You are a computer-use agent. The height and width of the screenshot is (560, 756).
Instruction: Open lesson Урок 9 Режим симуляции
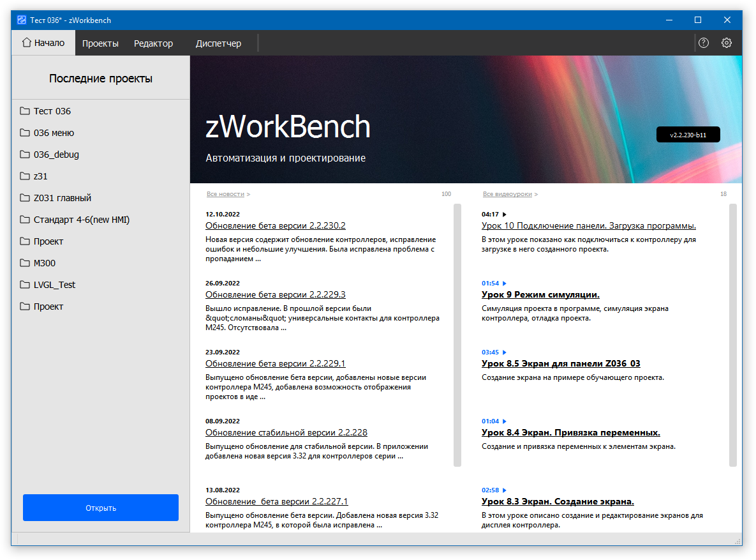coord(540,295)
